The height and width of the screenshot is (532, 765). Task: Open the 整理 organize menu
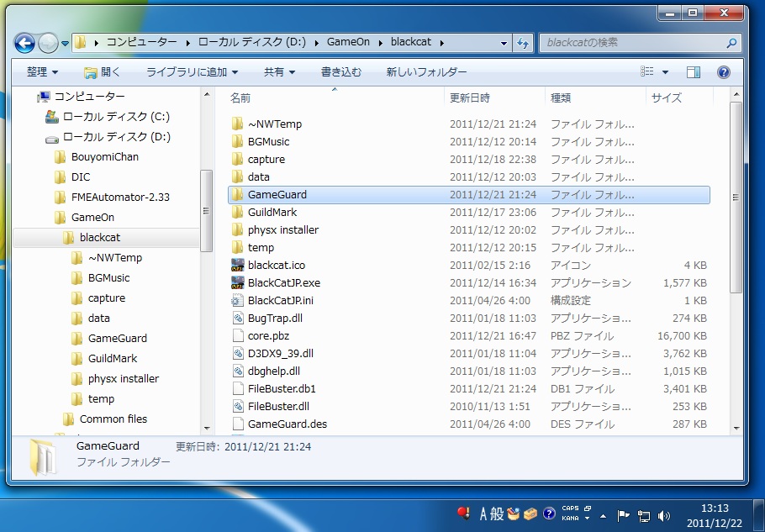tap(42, 72)
